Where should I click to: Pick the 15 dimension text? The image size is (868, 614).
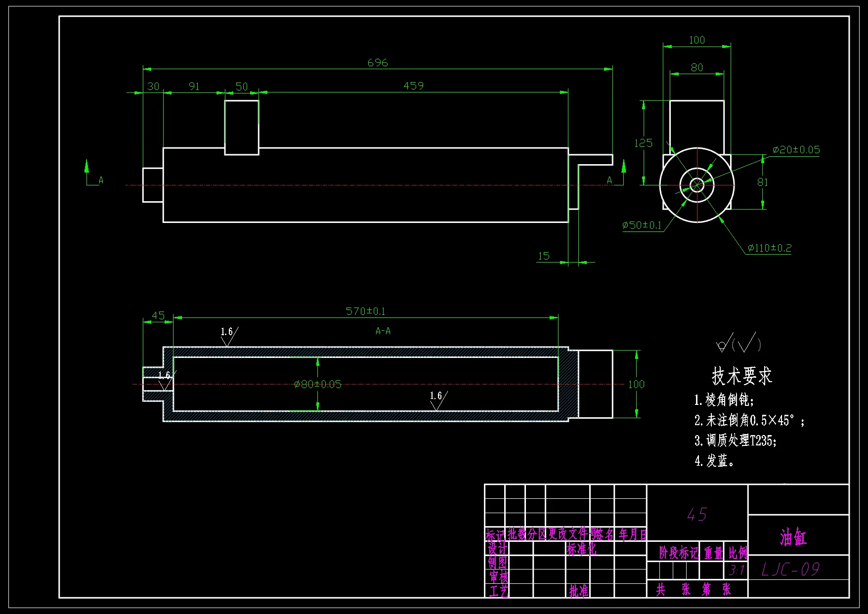click(544, 256)
